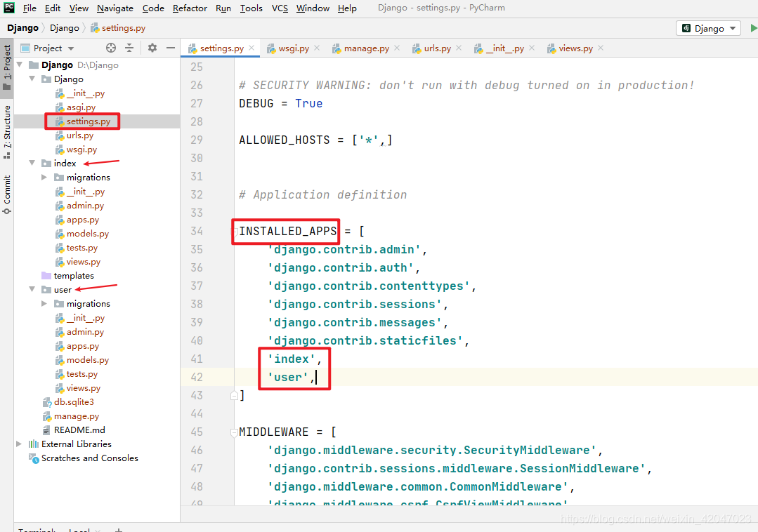Image resolution: width=758 pixels, height=532 pixels.
Task: Hide the Project panel with minus icon
Action: point(170,48)
